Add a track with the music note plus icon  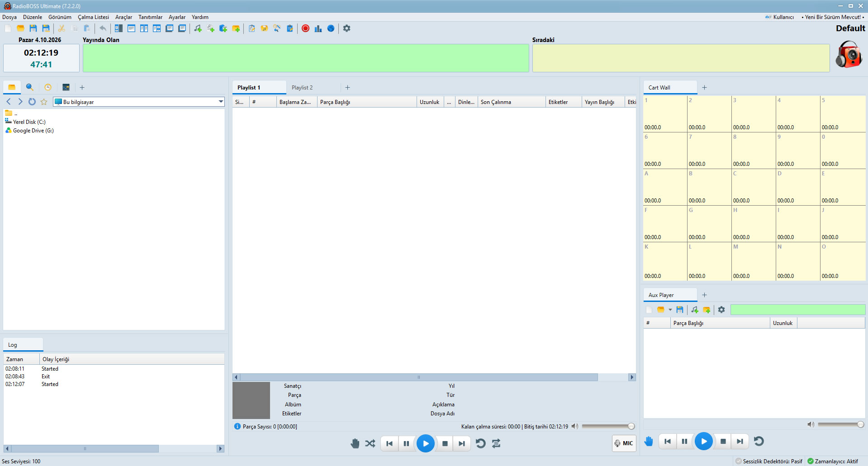pyautogui.click(x=198, y=28)
